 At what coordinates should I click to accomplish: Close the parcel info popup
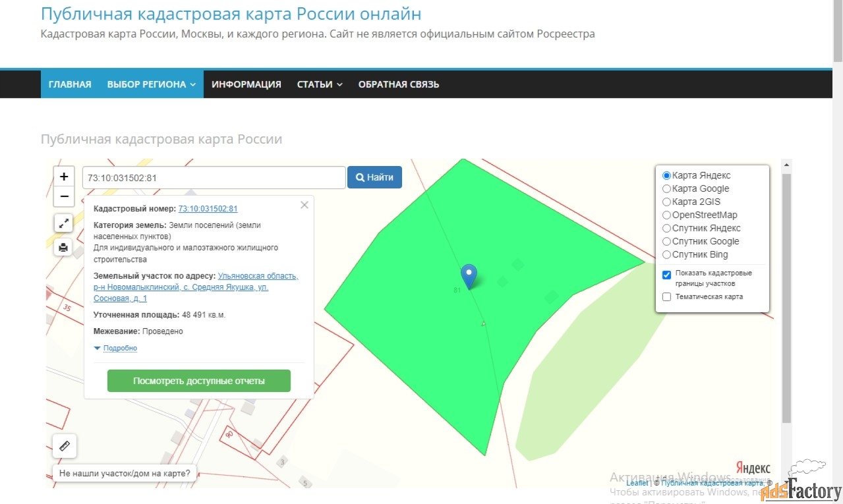(x=304, y=205)
